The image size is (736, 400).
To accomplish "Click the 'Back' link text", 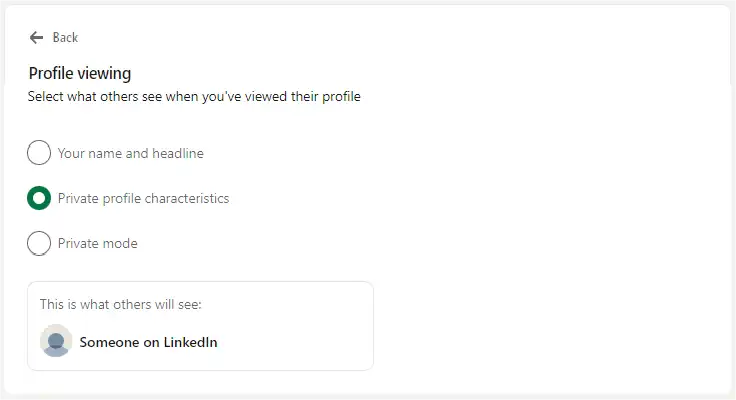I will (x=65, y=38).
